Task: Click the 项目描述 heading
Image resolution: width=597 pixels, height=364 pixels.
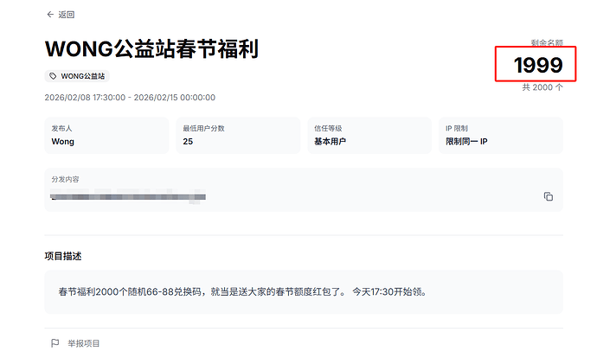Action: (x=63, y=256)
